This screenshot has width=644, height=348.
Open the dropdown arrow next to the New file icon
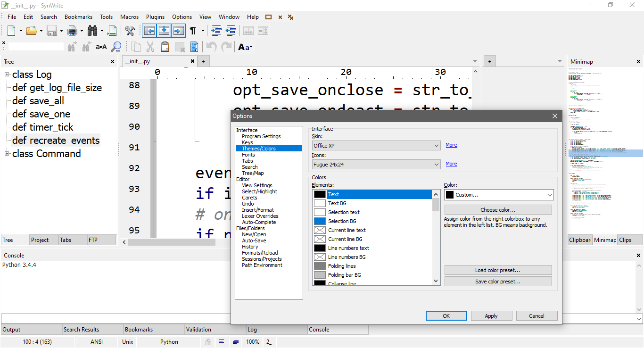pos(21,31)
